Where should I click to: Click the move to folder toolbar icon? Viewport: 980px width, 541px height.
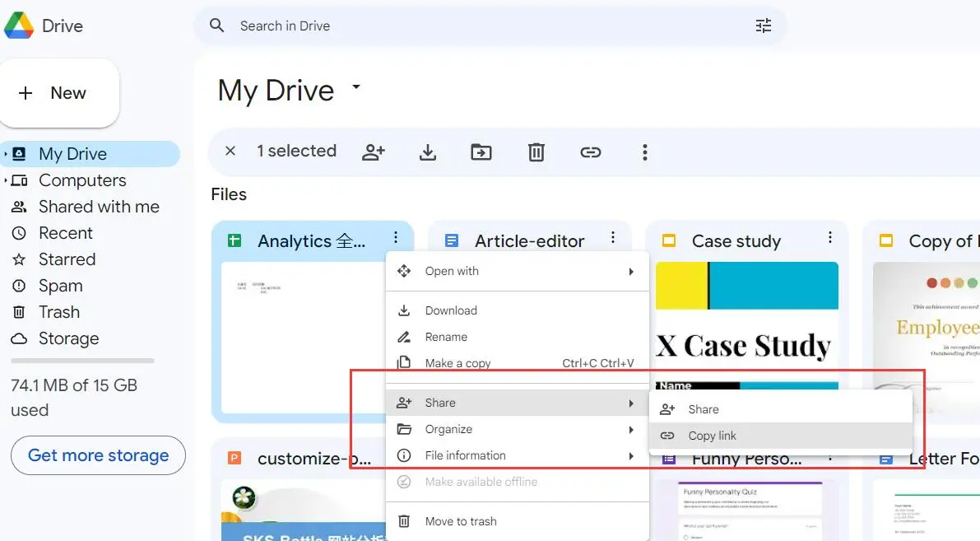click(x=481, y=152)
